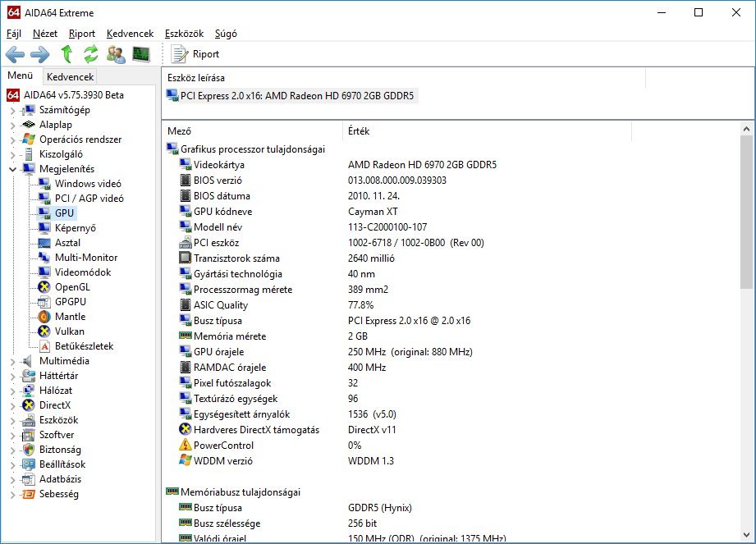
Task: Select the Multi-Monitor tree item
Action: [x=86, y=258]
